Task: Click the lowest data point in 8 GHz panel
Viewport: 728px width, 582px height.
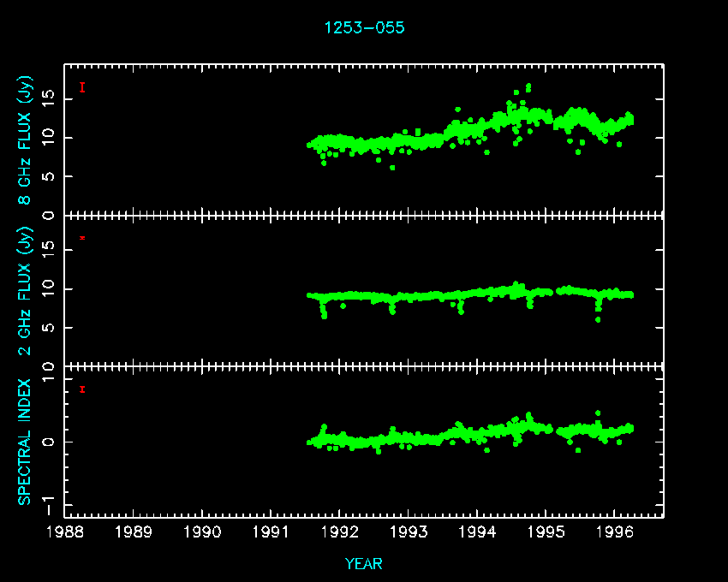Action: (x=392, y=168)
